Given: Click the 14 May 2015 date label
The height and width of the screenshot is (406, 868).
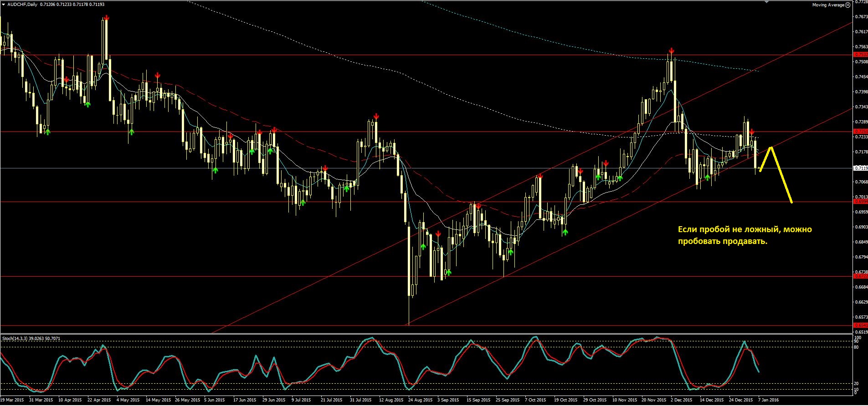Looking at the screenshot, I should click(x=158, y=400).
